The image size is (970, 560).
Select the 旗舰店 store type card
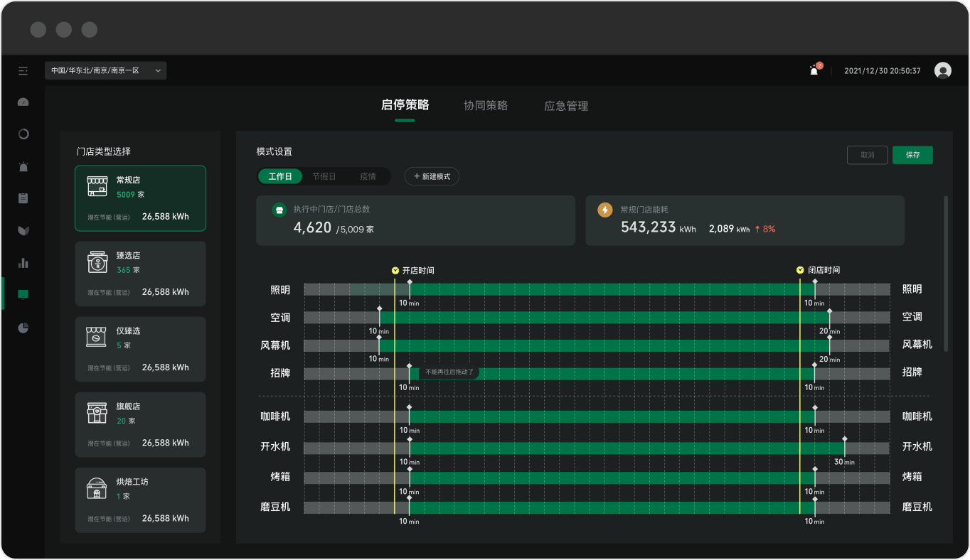[x=140, y=425]
